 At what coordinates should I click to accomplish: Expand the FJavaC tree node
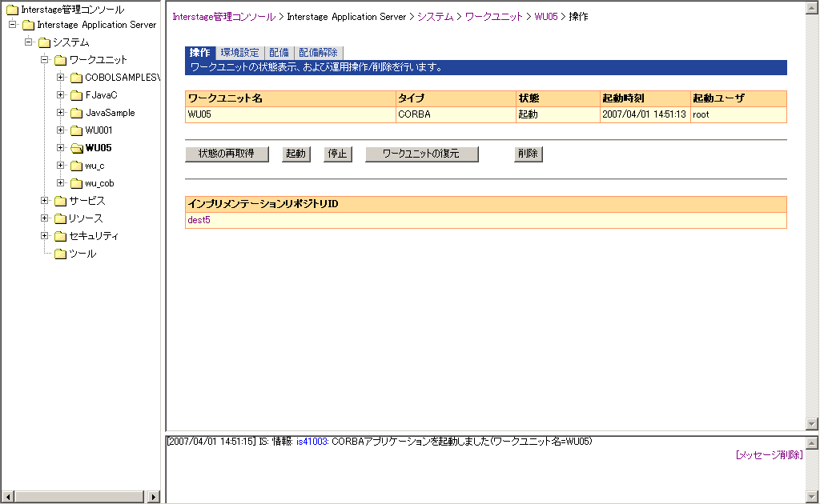(x=61, y=95)
